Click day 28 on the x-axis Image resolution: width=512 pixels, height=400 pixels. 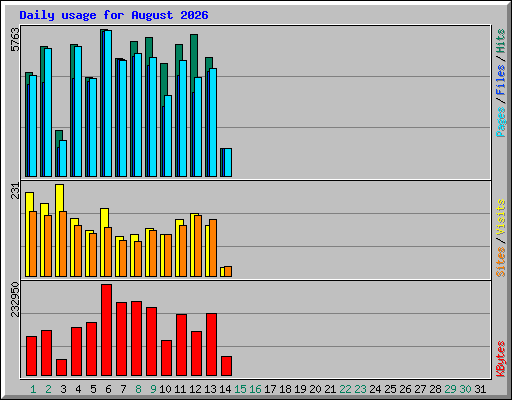click(x=435, y=389)
